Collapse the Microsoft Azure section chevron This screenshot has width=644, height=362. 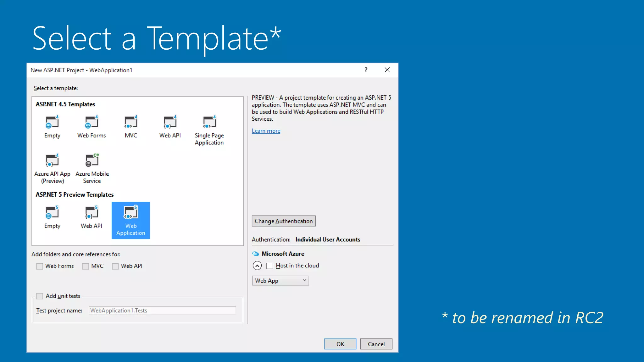click(x=257, y=266)
